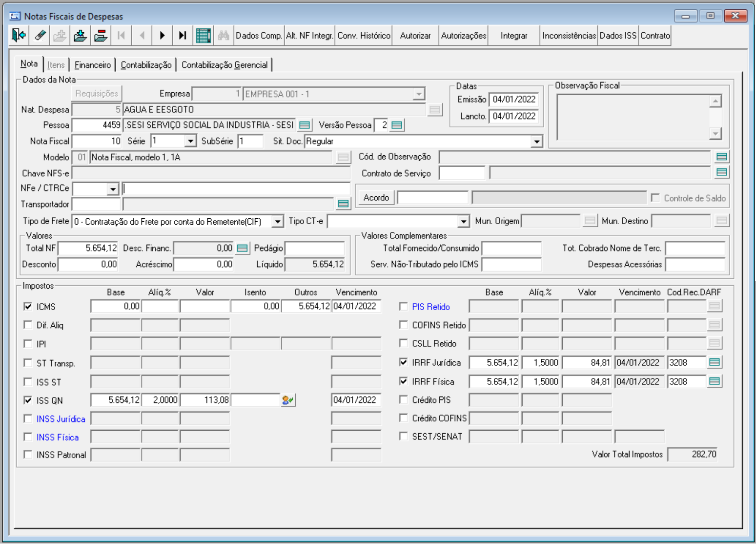Disable the IRRF Jurídica checkbox
756x544 pixels.
pos(403,362)
